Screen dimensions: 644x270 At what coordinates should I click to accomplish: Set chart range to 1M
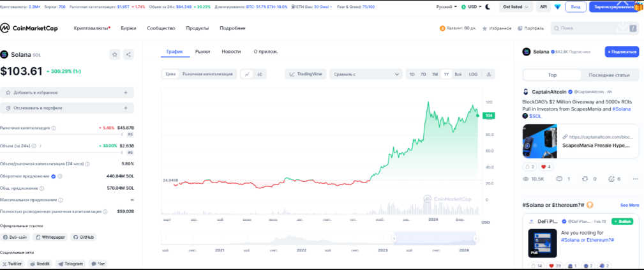pos(435,75)
